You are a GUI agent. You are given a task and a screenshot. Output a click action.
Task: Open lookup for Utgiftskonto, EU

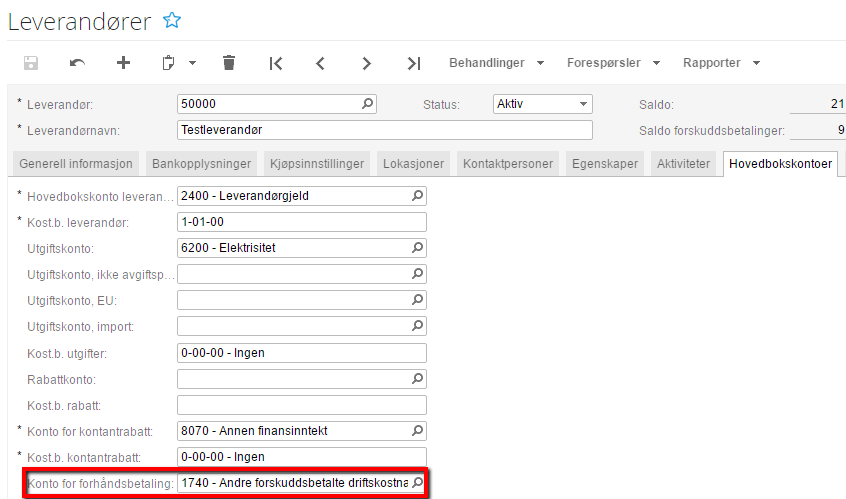(417, 299)
